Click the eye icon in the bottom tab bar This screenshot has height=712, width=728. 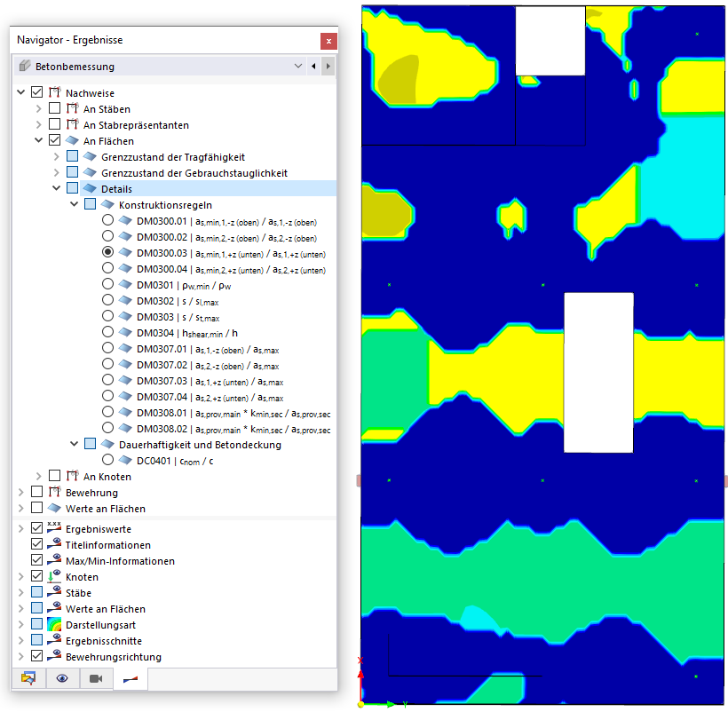pyautogui.click(x=61, y=678)
